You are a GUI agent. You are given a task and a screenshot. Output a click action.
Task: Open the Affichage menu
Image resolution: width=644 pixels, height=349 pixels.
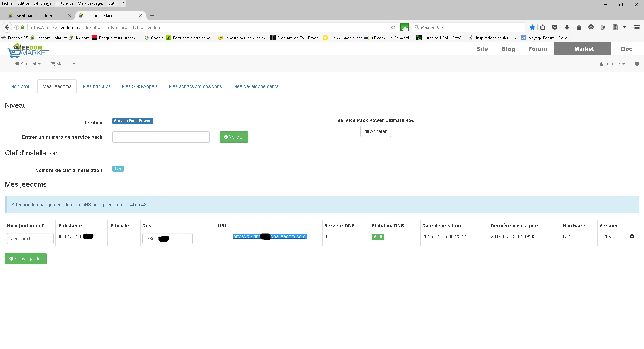[43, 3]
